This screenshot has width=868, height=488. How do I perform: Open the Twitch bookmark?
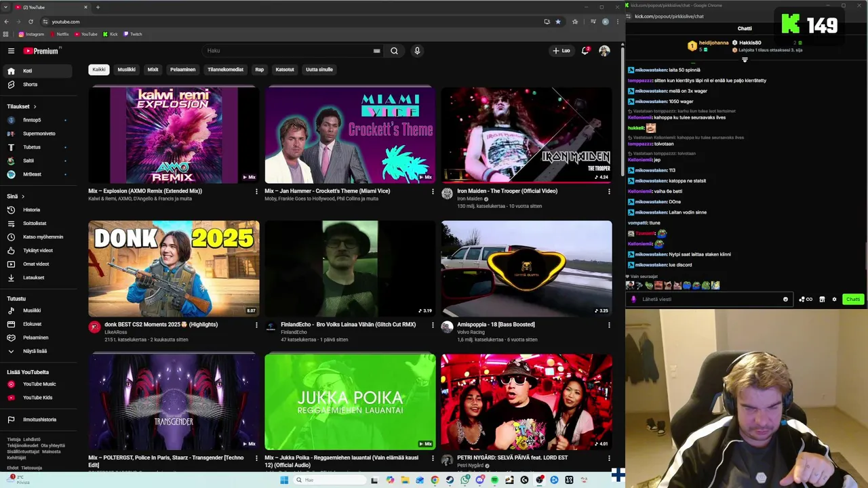coord(133,34)
